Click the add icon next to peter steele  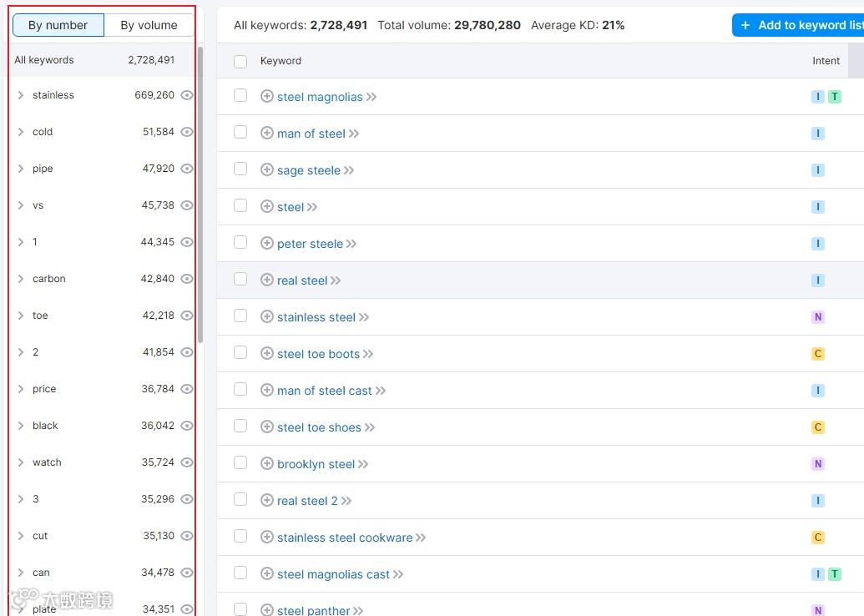click(x=267, y=244)
